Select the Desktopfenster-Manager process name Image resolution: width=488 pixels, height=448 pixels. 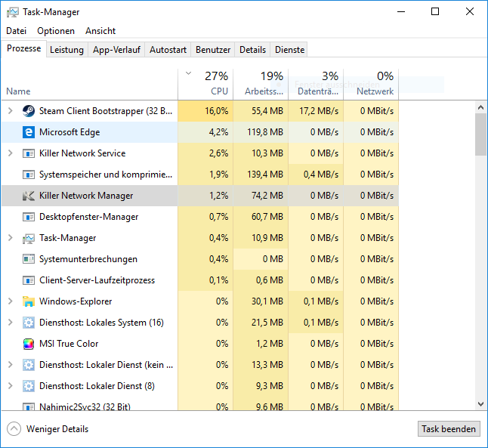(x=88, y=217)
